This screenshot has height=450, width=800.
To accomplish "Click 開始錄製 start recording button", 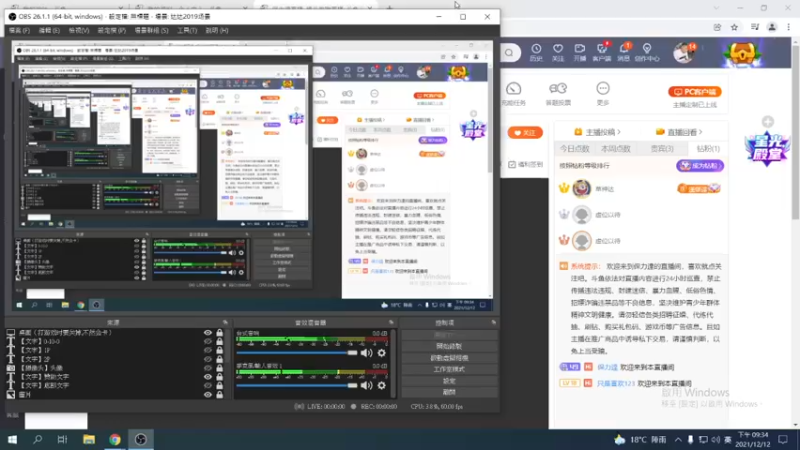I will 449,346.
